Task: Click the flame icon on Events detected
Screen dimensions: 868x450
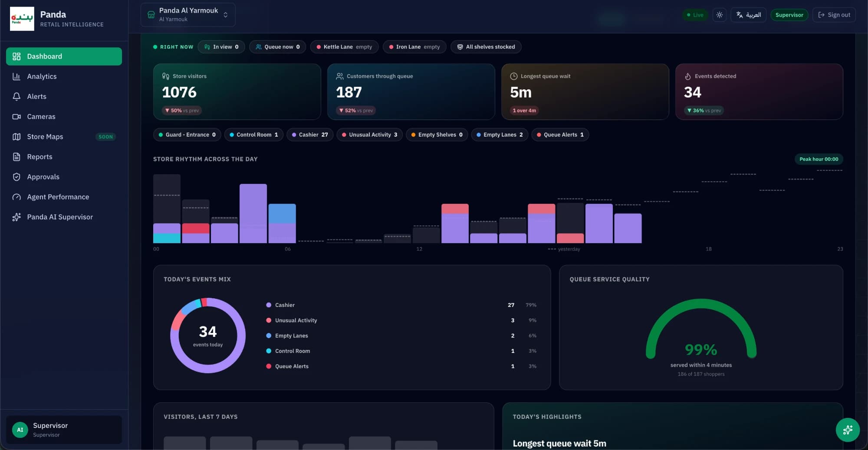Action: tap(688, 76)
